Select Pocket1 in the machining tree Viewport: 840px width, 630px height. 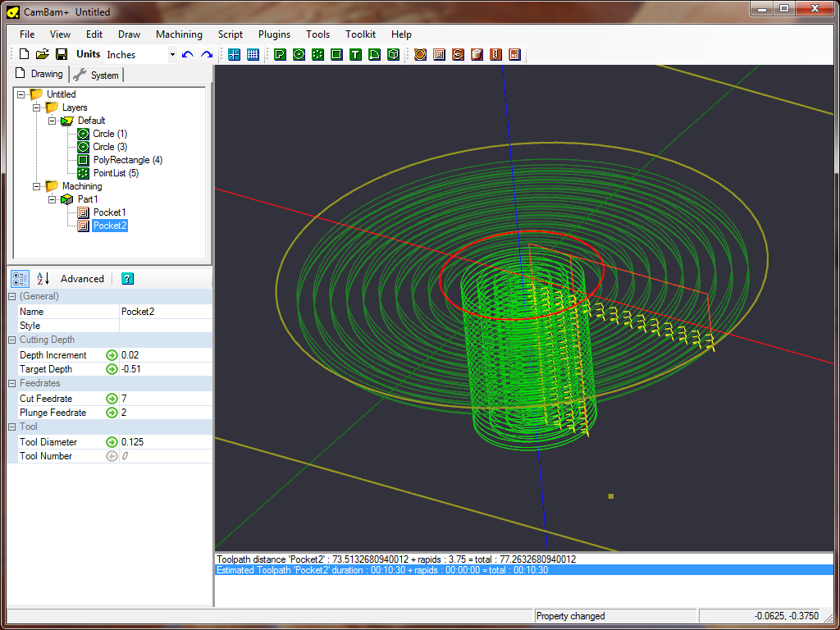coord(109,212)
